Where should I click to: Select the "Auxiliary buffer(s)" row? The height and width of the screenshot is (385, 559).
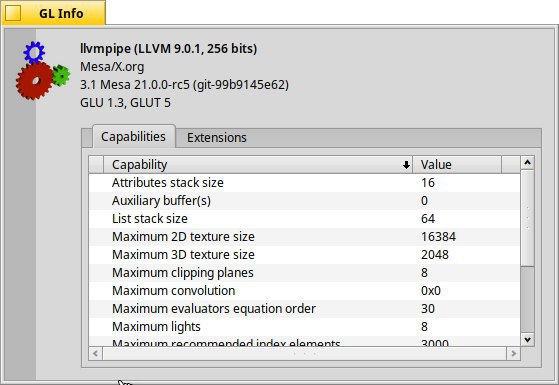(x=304, y=201)
